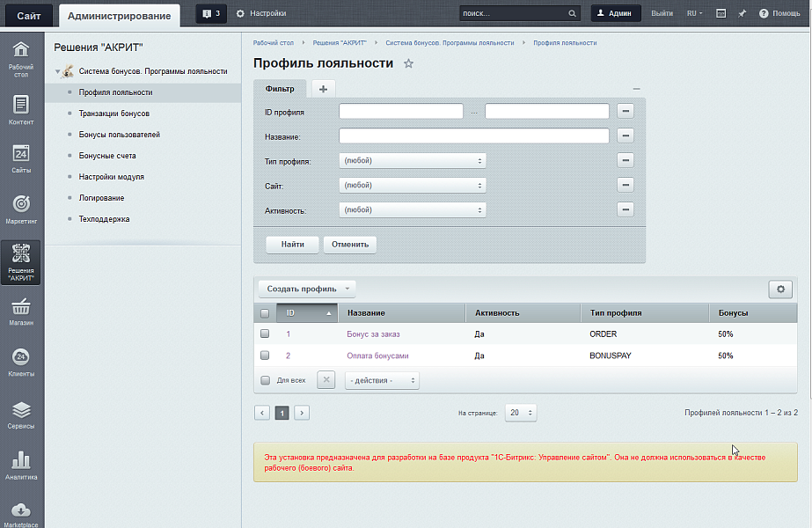Click the Название filter input field
This screenshot has width=812, height=528.
pos(473,136)
